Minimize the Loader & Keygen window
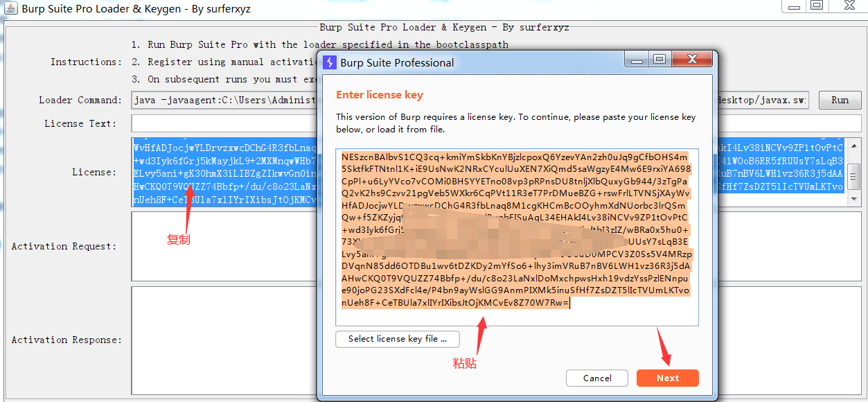The height and width of the screenshot is (402, 868). [x=793, y=6]
